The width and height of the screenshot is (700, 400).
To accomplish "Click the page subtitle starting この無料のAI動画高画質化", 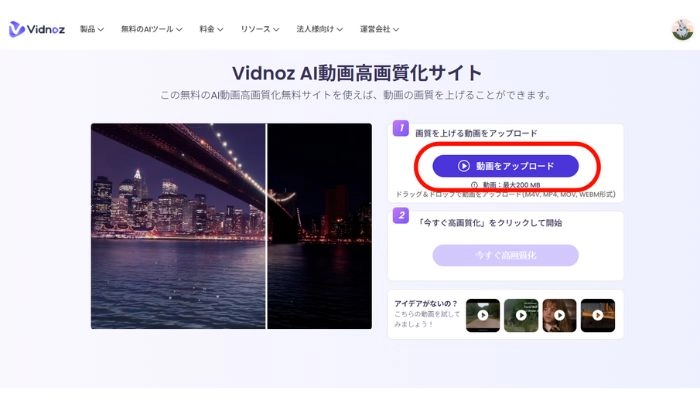I will [x=356, y=95].
